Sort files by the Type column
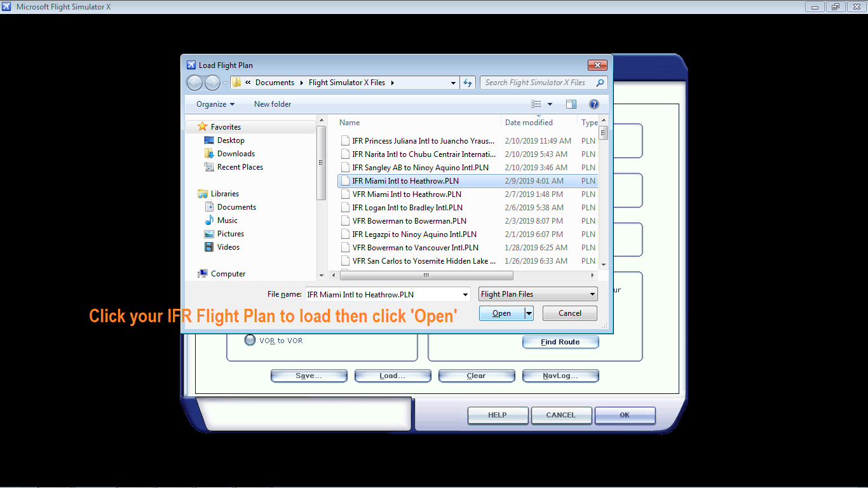This screenshot has width=868, height=488. coord(588,123)
